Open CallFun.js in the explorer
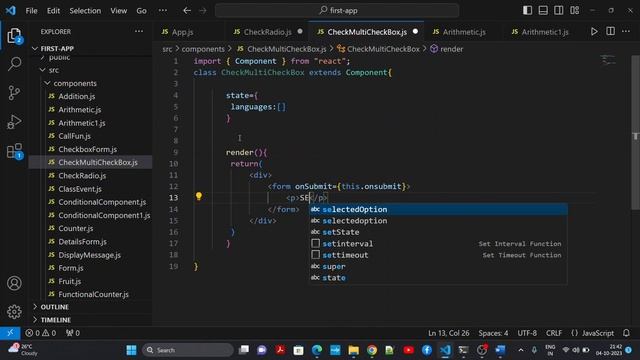This screenshot has height=360, width=640. [x=74, y=136]
